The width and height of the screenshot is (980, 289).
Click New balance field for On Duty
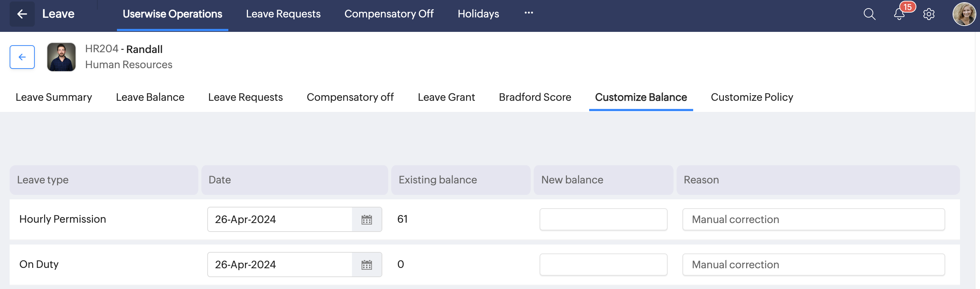(x=603, y=265)
